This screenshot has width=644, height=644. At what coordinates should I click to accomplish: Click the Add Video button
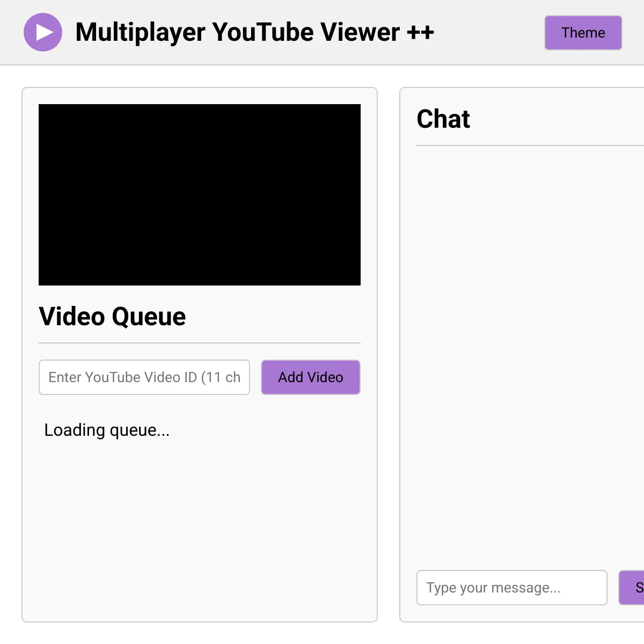tap(311, 377)
